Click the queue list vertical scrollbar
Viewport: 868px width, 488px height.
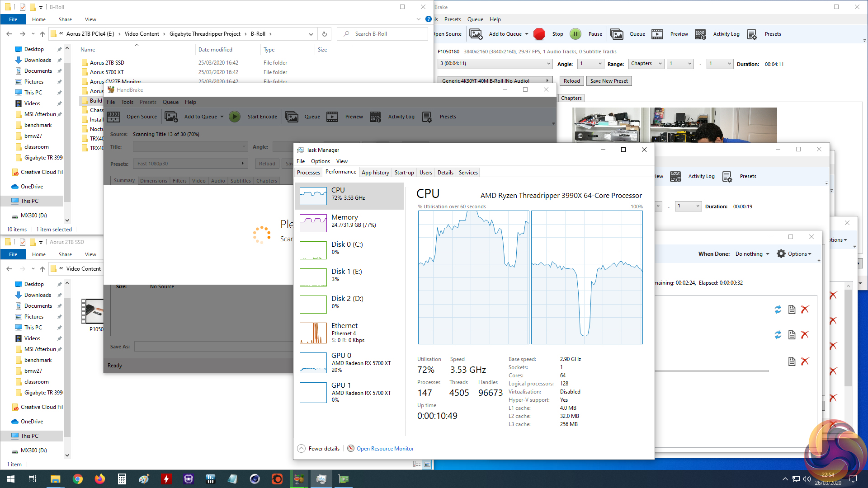[848, 339]
